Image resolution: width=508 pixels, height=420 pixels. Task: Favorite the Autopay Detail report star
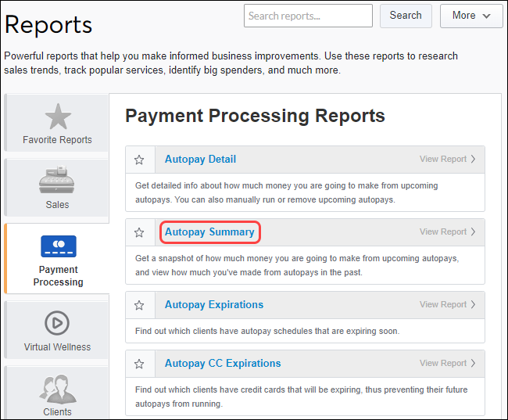click(139, 160)
